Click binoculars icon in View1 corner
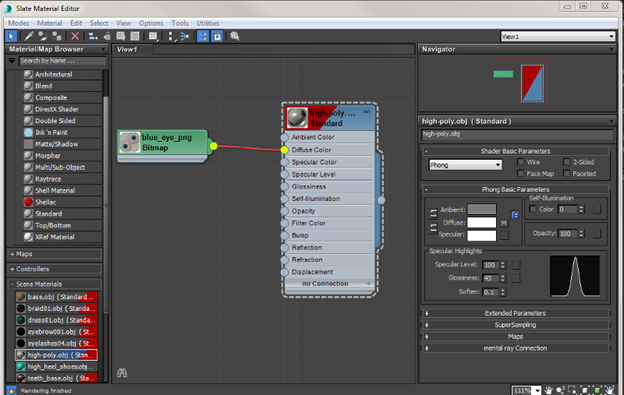This screenshot has height=395, width=624. click(x=122, y=373)
